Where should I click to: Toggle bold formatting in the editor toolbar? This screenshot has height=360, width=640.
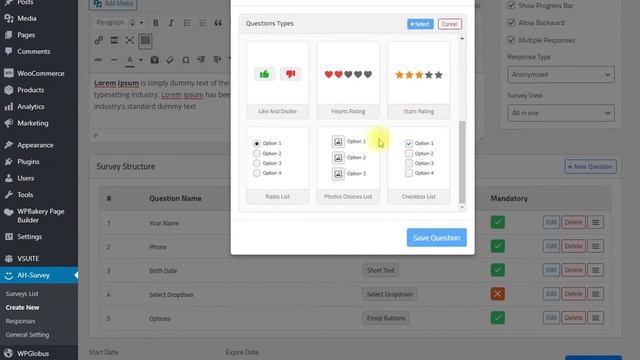tap(156, 23)
